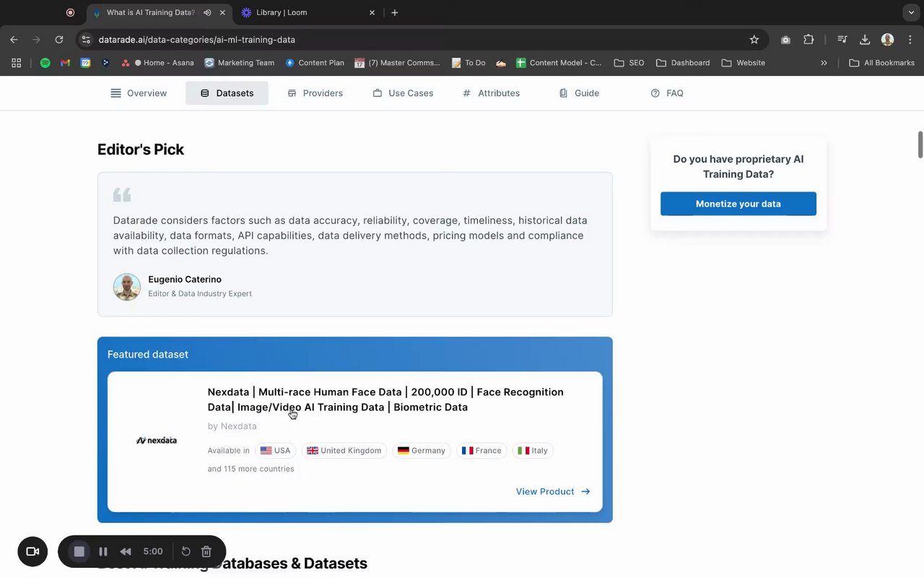The image size is (924, 578).
Task: Open the To Do bookmark
Action: point(468,63)
